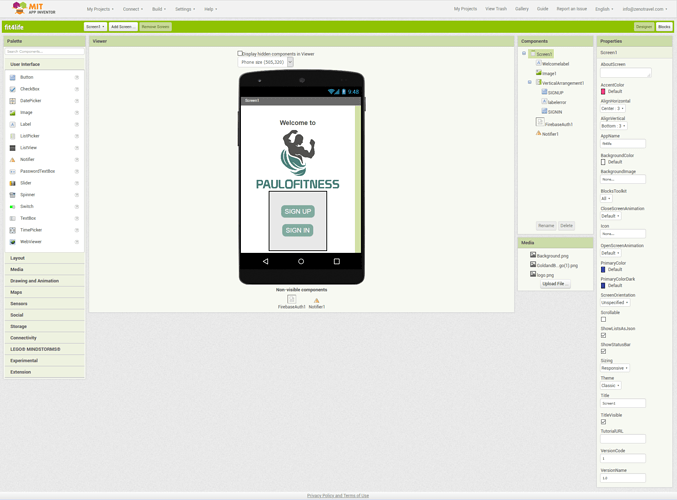Select the Button component icon in palette
This screenshot has height=500, width=677.
(x=13, y=77)
